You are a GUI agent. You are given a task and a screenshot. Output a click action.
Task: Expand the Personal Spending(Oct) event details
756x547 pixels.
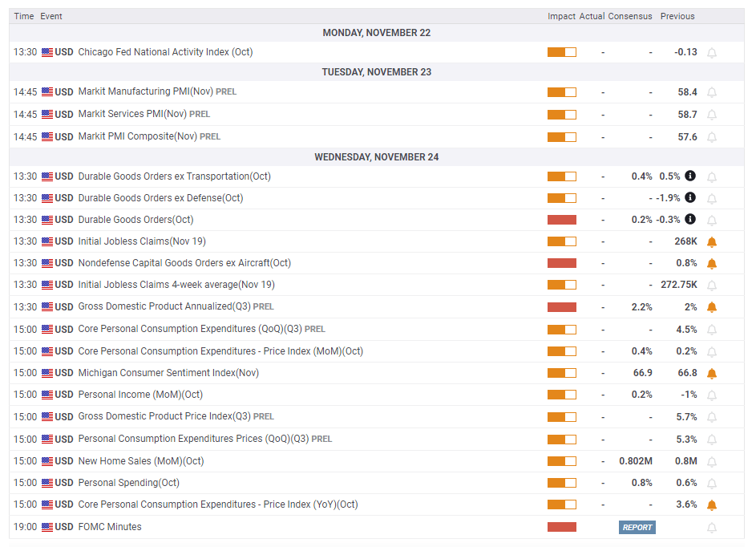click(x=128, y=483)
